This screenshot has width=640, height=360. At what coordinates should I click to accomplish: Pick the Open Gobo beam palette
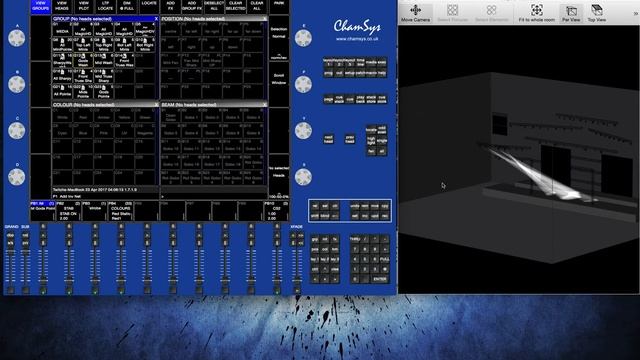click(x=171, y=115)
